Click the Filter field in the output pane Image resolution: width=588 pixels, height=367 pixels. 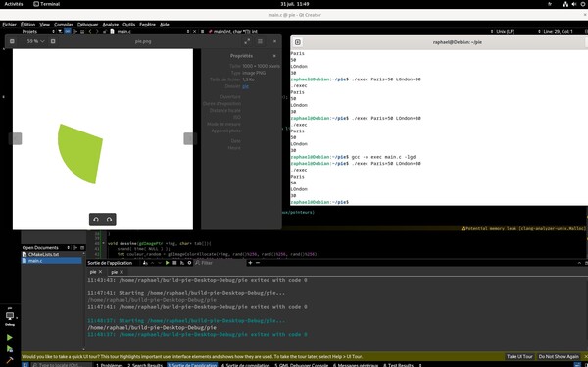(220, 263)
